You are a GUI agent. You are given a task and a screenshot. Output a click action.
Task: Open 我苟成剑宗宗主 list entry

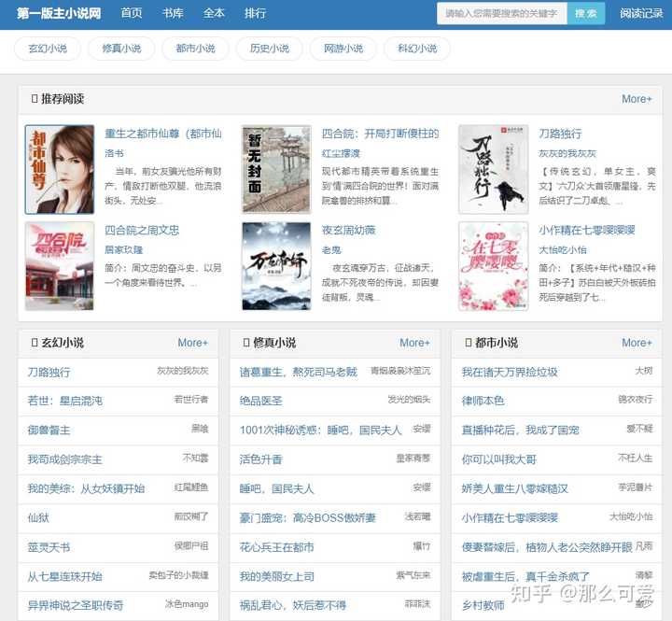click(x=64, y=459)
